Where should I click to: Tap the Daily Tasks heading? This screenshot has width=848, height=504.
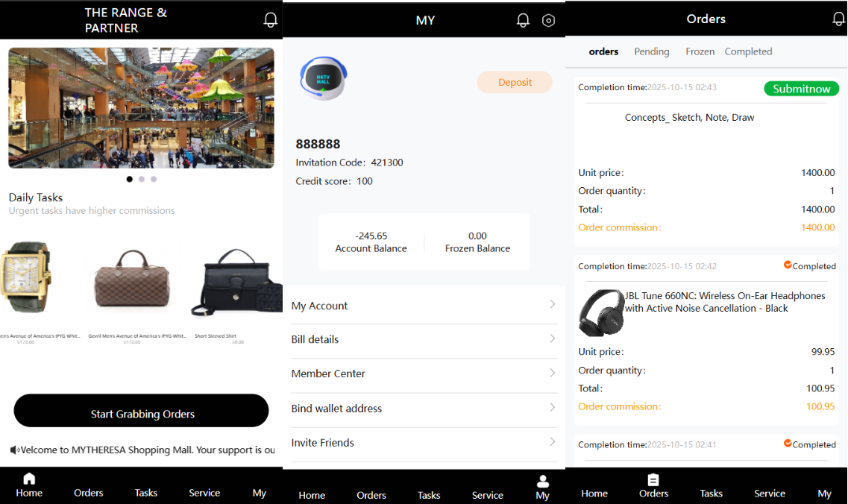click(x=36, y=198)
